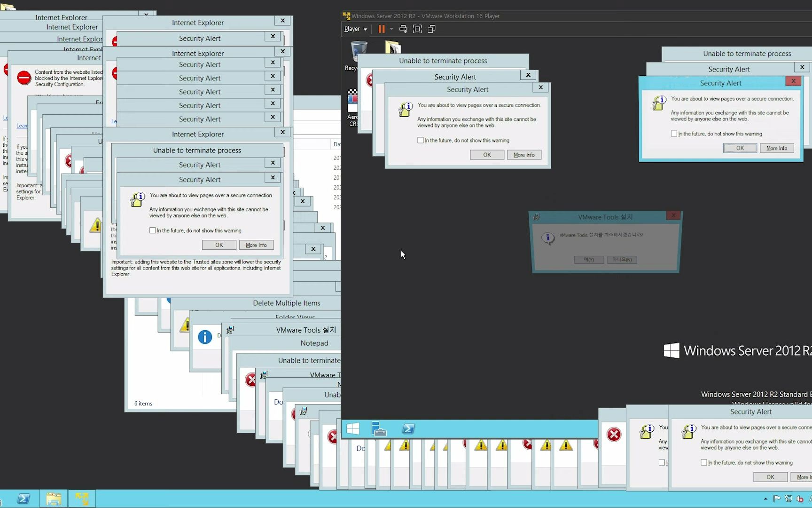
Task: Expand the pause button's dropdown arrow
Action: click(391, 29)
